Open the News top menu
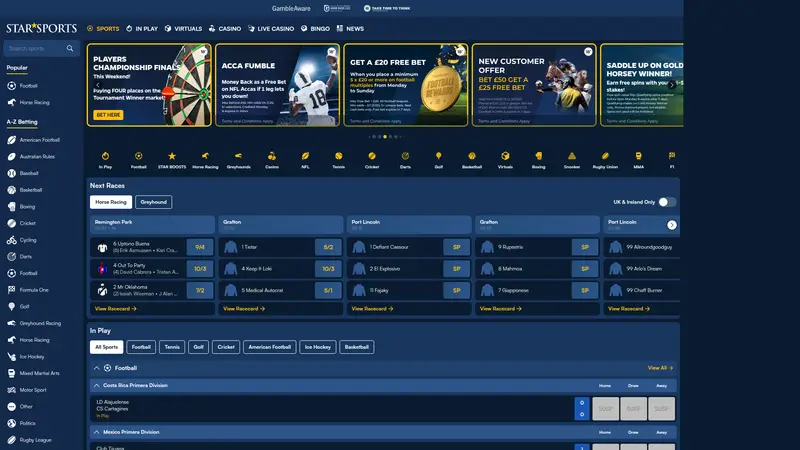Viewport: 800px width, 450px height. (x=350, y=29)
